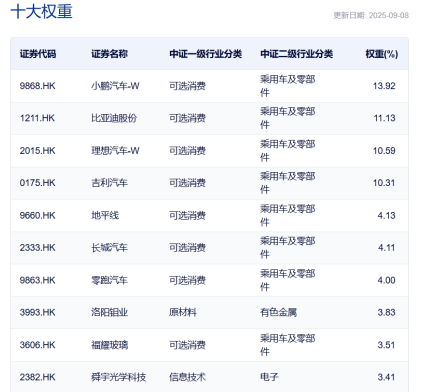434x392 pixels.
Task: Click 可选消费 in the 小鹏汽车-W row
Action: [x=187, y=86]
